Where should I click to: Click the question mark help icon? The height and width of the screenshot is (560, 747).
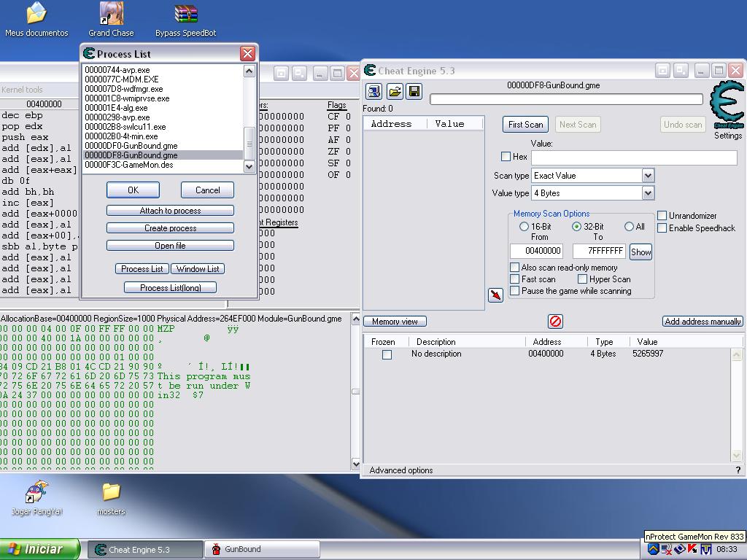point(738,470)
